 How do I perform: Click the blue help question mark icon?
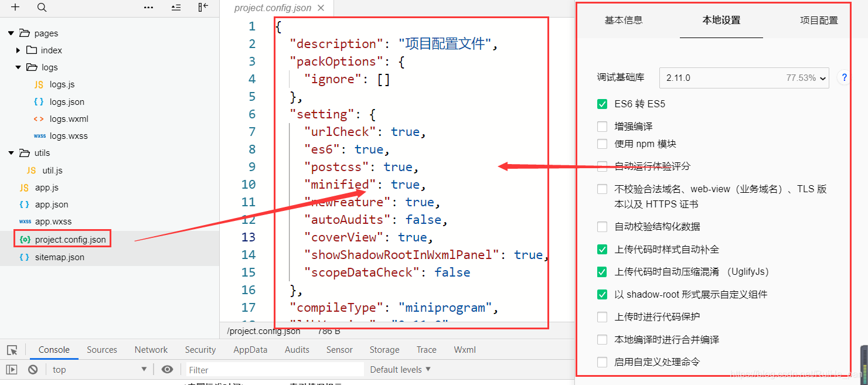pos(844,77)
